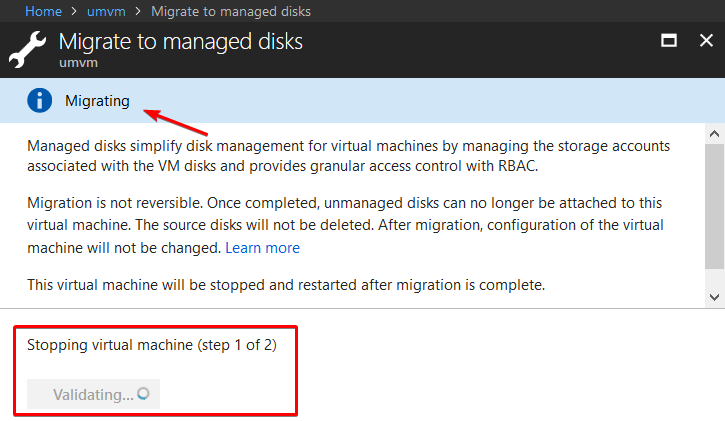Screen dimensions: 725x421
Task: Click the scrollbar up arrow
Action: [714, 133]
